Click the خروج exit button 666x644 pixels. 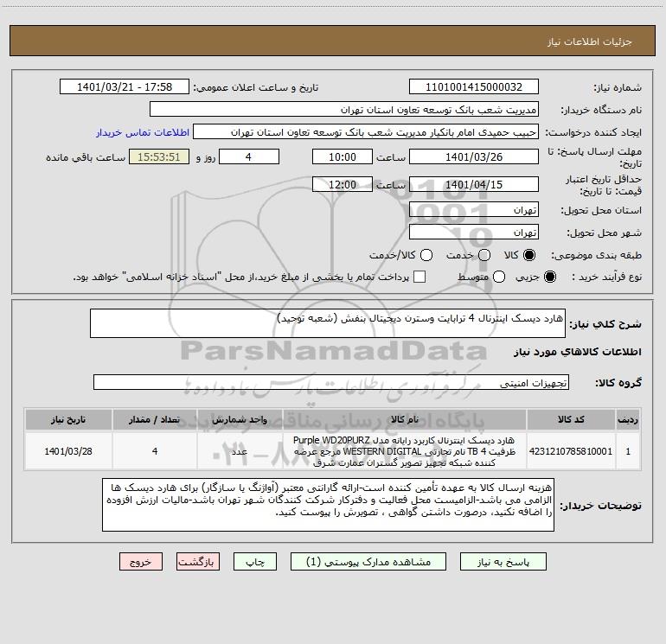click(141, 562)
